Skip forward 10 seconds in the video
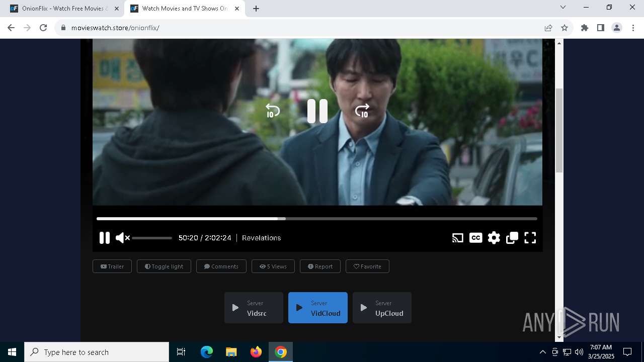The image size is (644, 362). [362, 111]
